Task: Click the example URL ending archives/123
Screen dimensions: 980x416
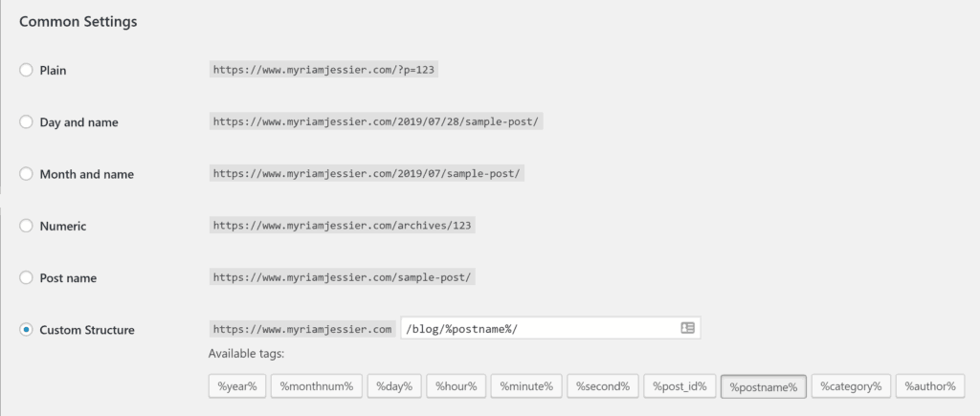Action: tap(342, 225)
